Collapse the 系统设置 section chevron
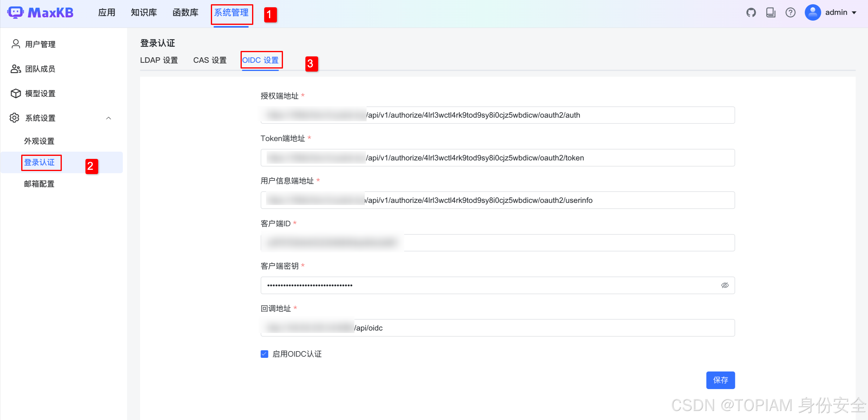 point(108,118)
